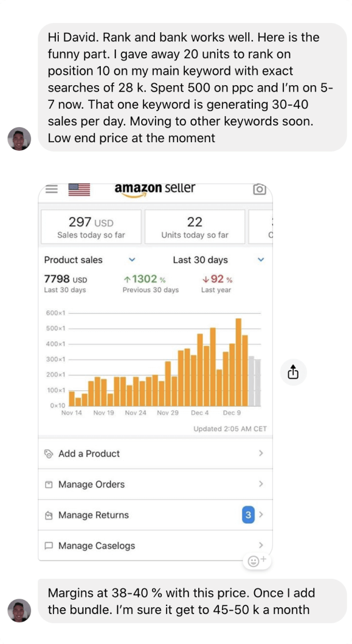Open sender avatar beside the Margins message

19,610
